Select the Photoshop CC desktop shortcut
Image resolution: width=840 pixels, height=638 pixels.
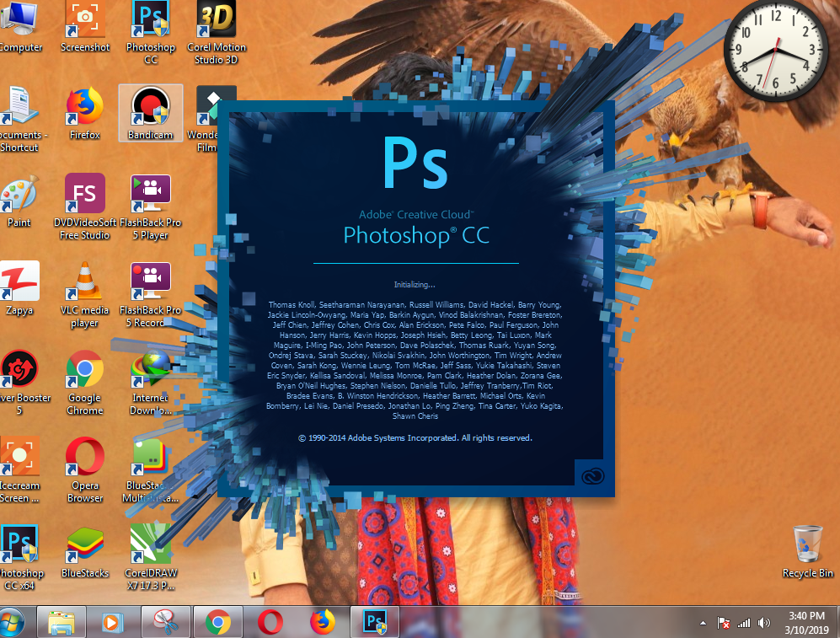151,32
